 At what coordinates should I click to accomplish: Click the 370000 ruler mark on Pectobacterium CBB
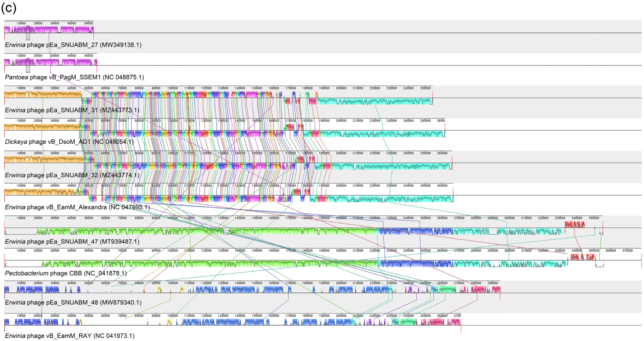(x=627, y=250)
